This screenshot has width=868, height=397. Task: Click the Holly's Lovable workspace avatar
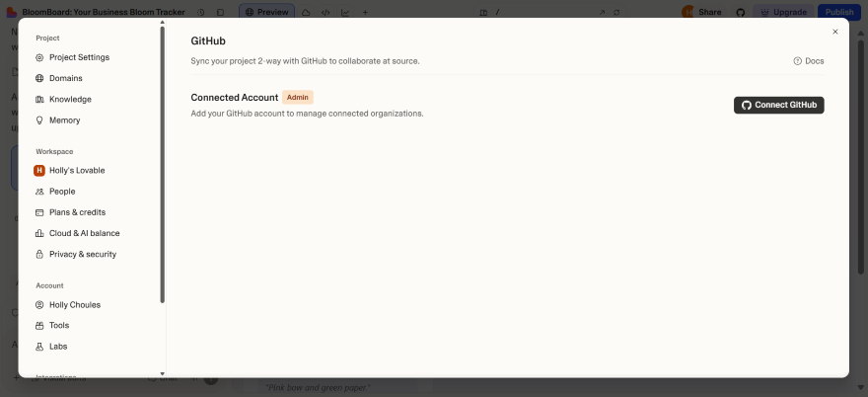click(39, 171)
